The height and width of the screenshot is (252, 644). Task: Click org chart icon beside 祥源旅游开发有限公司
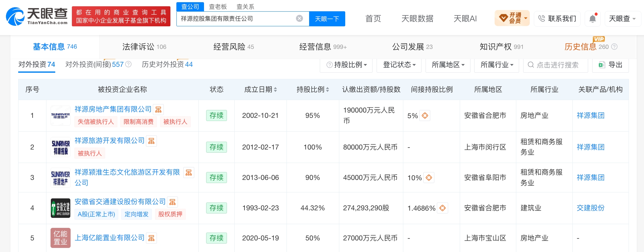tap(152, 141)
